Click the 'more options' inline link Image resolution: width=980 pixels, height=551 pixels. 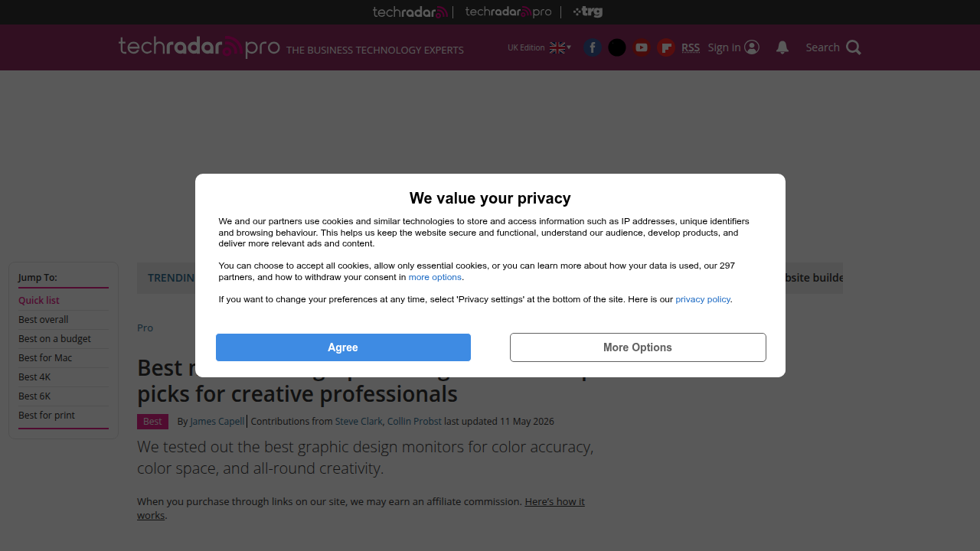click(435, 277)
